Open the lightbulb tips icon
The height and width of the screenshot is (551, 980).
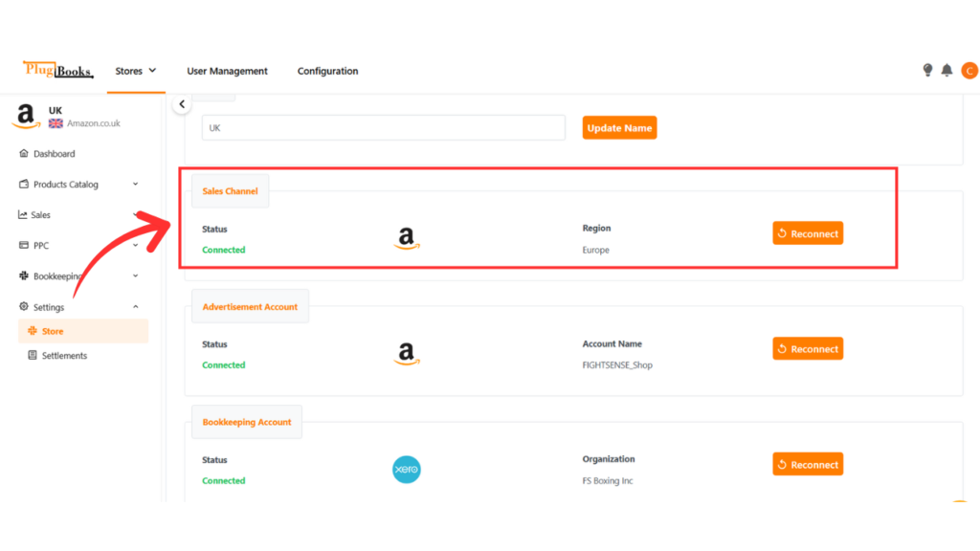[927, 71]
